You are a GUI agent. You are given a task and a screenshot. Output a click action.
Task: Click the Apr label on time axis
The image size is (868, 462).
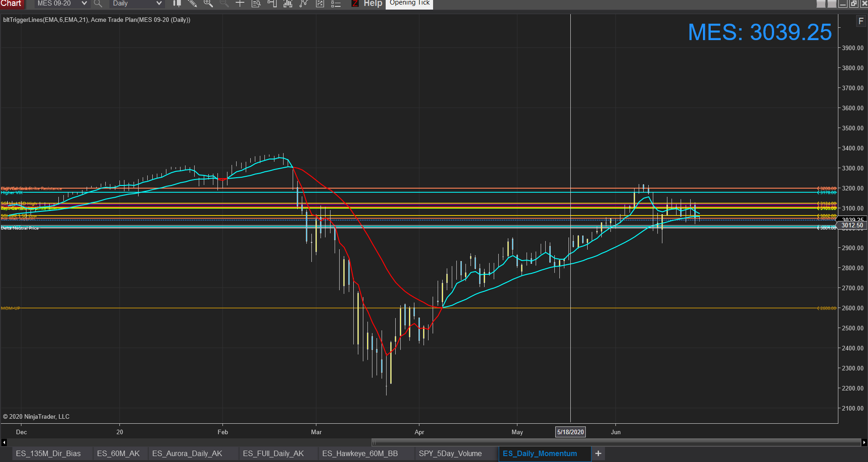click(419, 432)
